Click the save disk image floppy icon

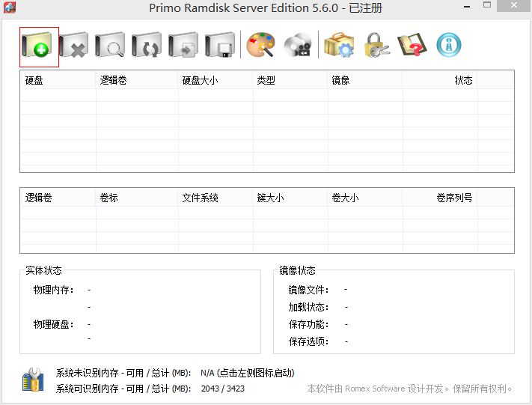(220, 45)
